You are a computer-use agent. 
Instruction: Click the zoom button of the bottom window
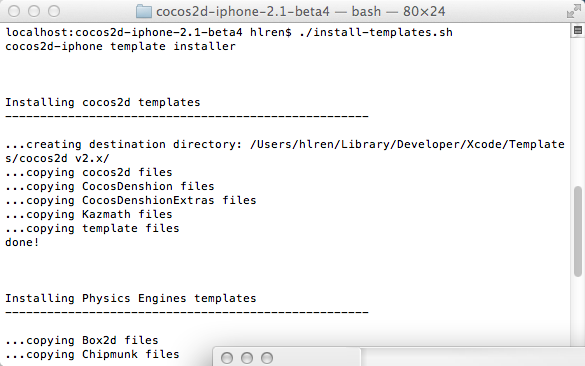[x=267, y=358]
